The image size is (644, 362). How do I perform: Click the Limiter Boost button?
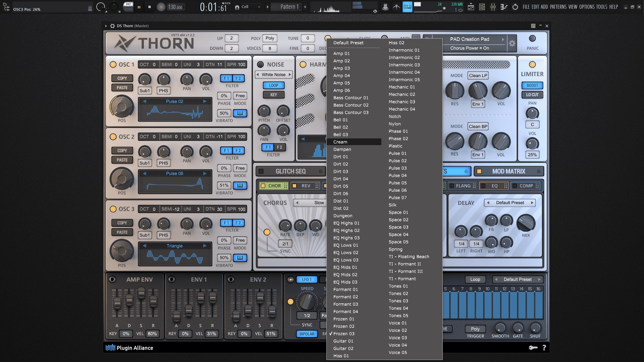click(x=532, y=85)
